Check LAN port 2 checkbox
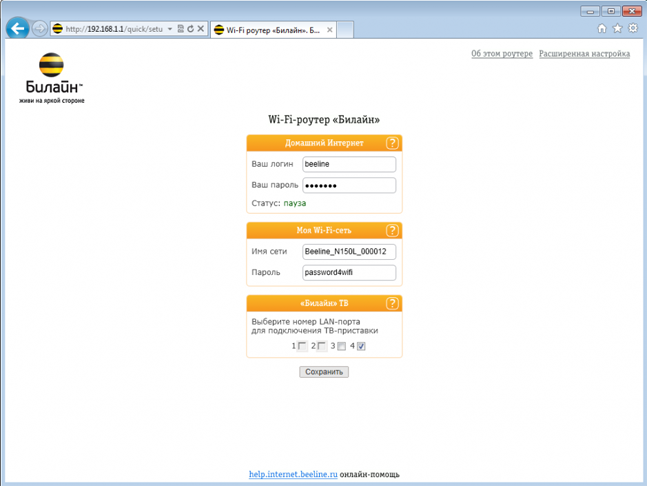Image resolution: width=647 pixels, height=486 pixels. click(322, 346)
